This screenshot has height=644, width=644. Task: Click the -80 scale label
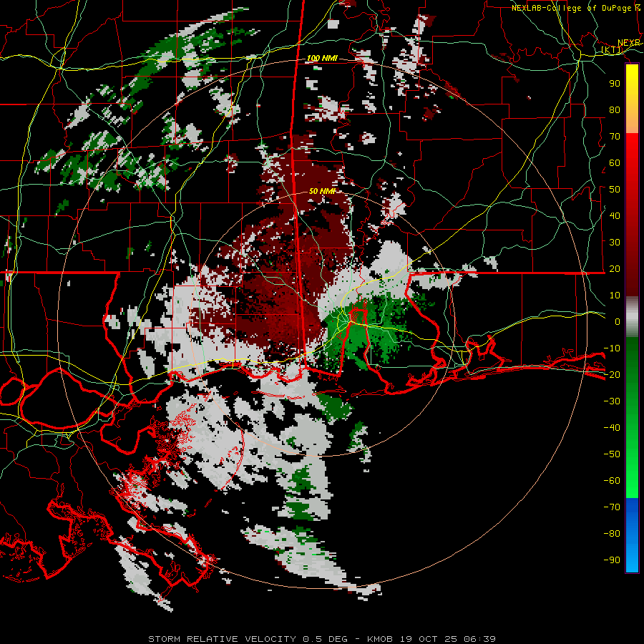(612, 534)
